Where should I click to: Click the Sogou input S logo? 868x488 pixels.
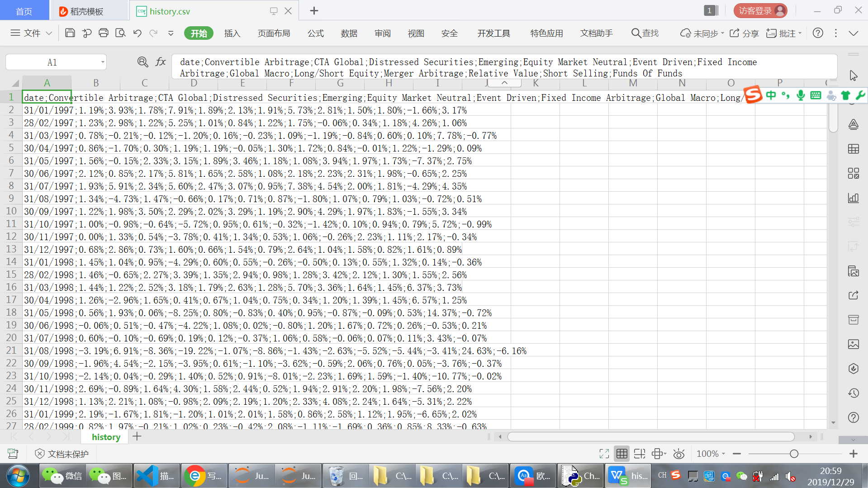click(x=753, y=95)
